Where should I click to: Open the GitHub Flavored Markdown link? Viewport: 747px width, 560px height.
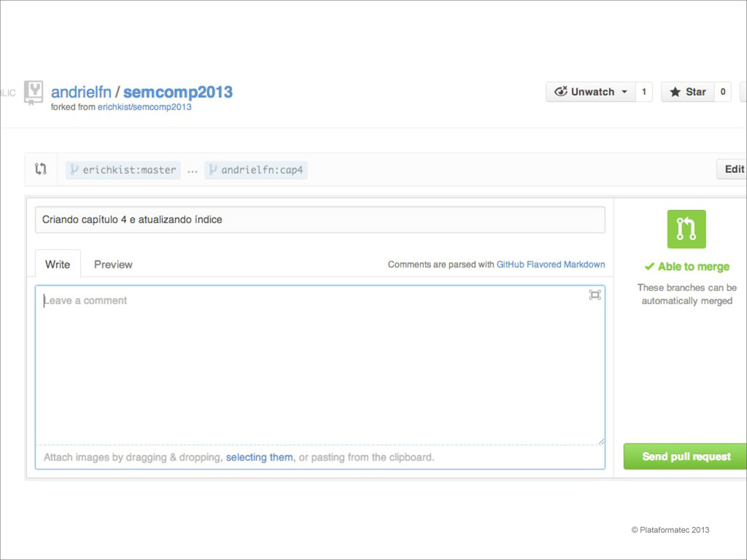pos(551,264)
